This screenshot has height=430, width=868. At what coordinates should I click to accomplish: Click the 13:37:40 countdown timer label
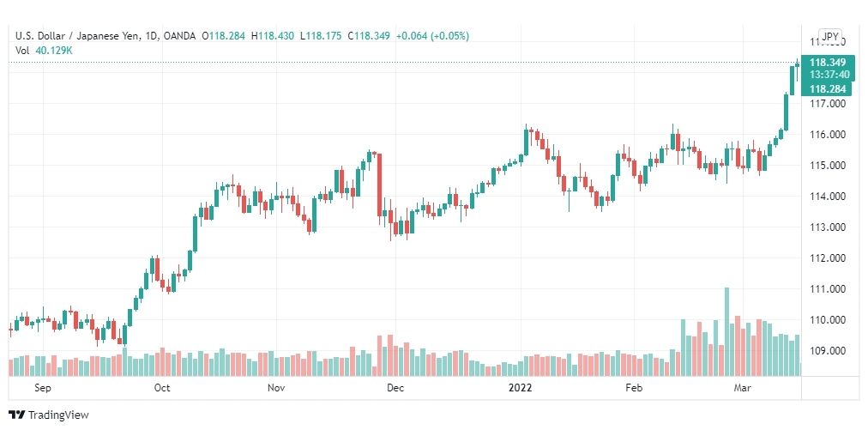pyautogui.click(x=828, y=75)
